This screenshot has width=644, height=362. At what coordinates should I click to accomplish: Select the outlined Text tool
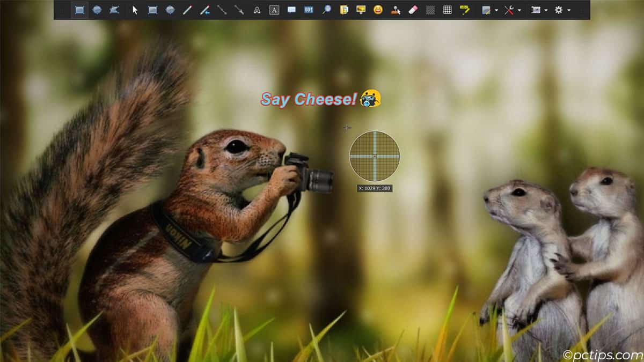tap(274, 9)
